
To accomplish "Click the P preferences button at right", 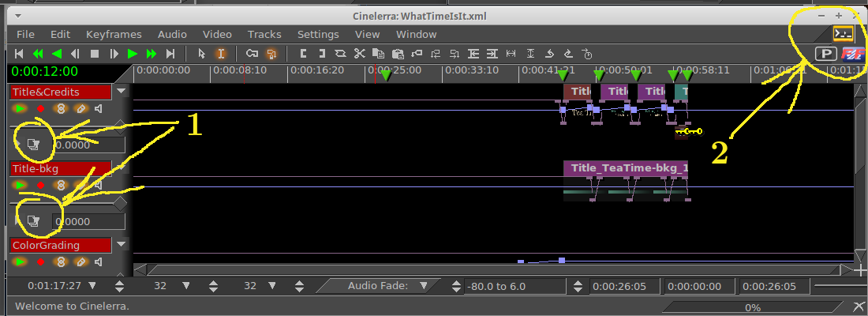I will (x=825, y=54).
